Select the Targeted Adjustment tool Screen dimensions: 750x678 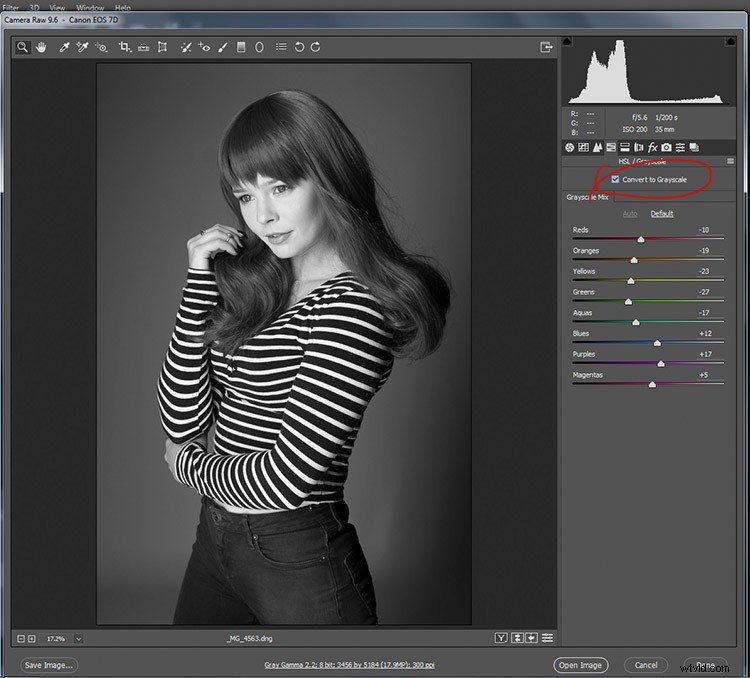(101, 47)
